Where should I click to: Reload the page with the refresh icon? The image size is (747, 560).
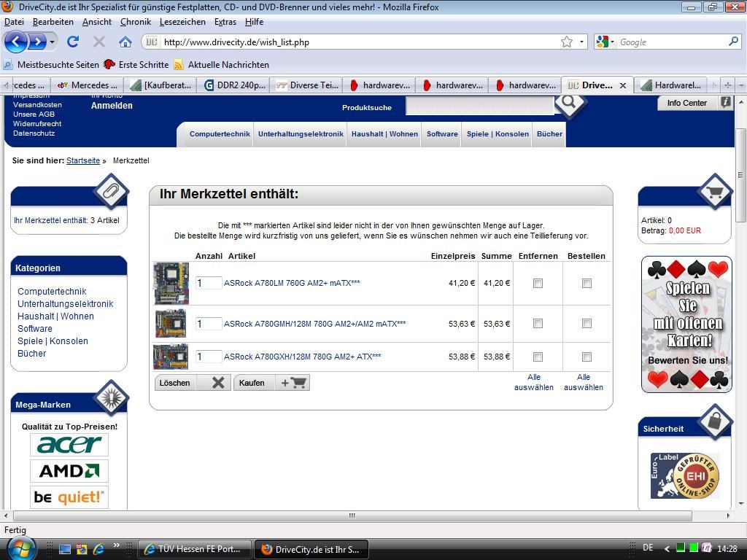73,42
